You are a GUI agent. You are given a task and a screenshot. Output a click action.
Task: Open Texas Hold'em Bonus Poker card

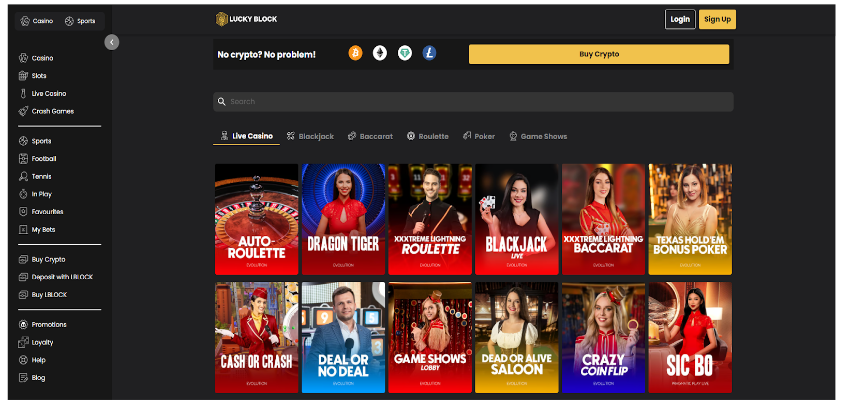(x=690, y=219)
